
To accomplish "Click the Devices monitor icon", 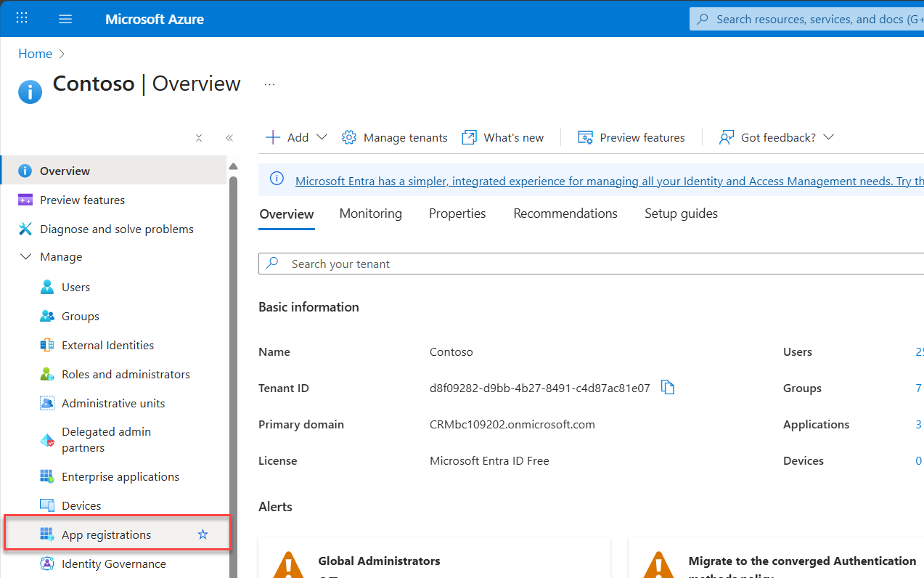I will click(47, 505).
